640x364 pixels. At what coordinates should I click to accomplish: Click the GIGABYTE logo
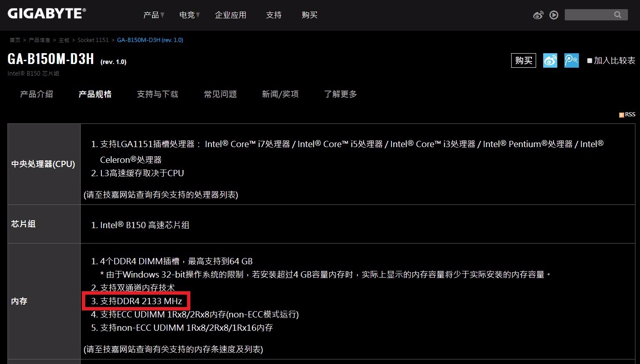(47, 14)
